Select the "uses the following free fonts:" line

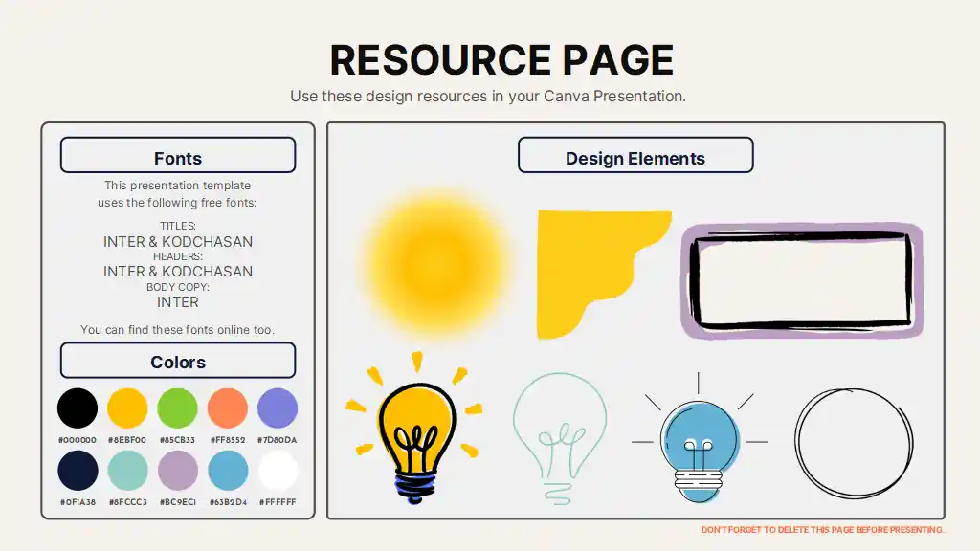177,203
